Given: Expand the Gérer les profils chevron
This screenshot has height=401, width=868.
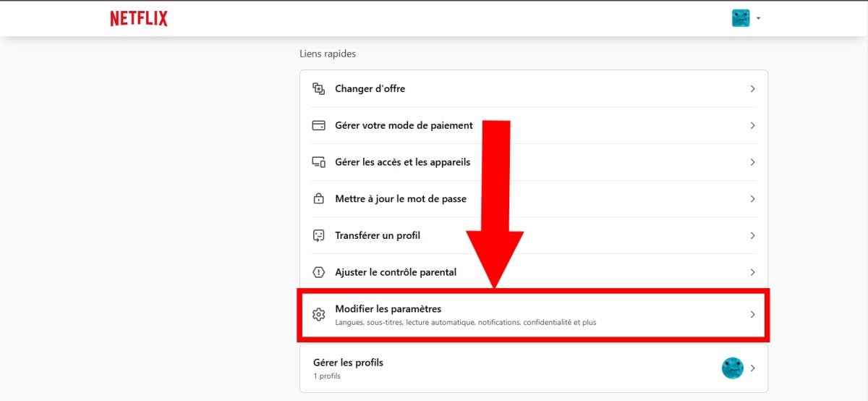Looking at the screenshot, I should click(752, 368).
